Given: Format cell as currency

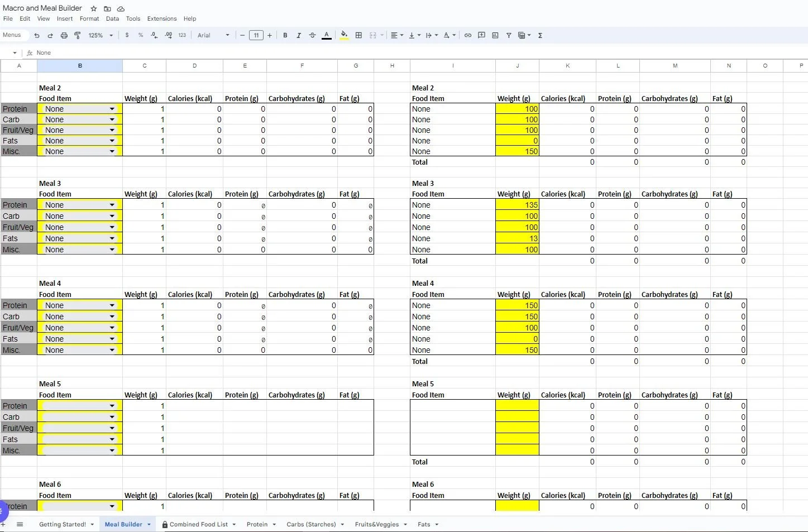Looking at the screenshot, I should point(127,35).
